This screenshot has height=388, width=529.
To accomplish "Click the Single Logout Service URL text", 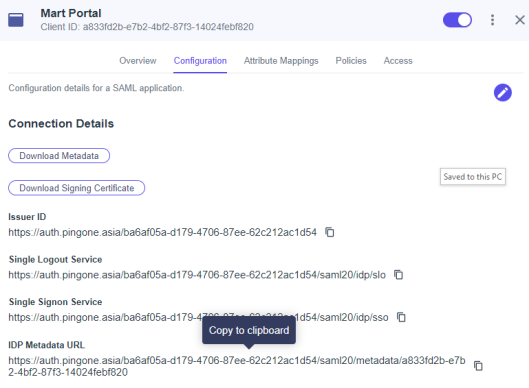I will tap(197, 275).
